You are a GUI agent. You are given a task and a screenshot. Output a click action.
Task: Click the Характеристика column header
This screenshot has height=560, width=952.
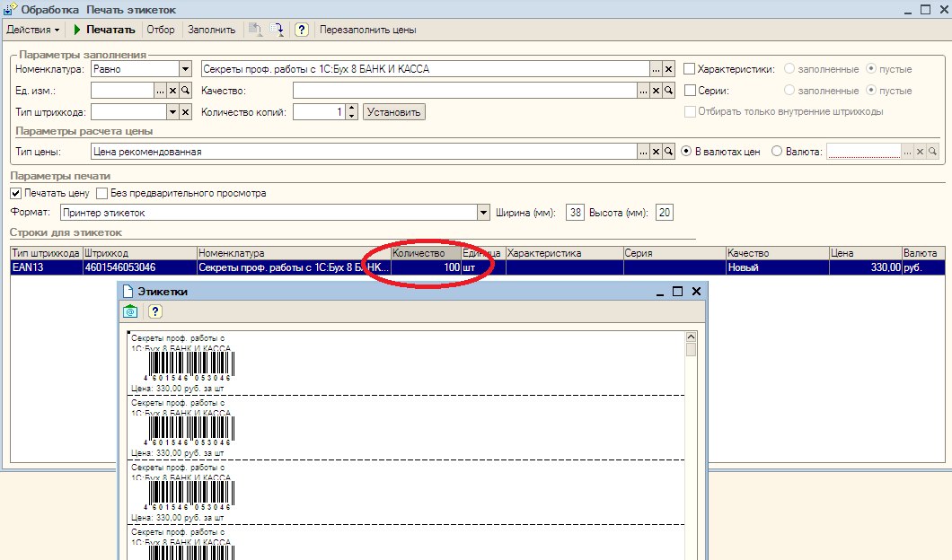coord(565,253)
